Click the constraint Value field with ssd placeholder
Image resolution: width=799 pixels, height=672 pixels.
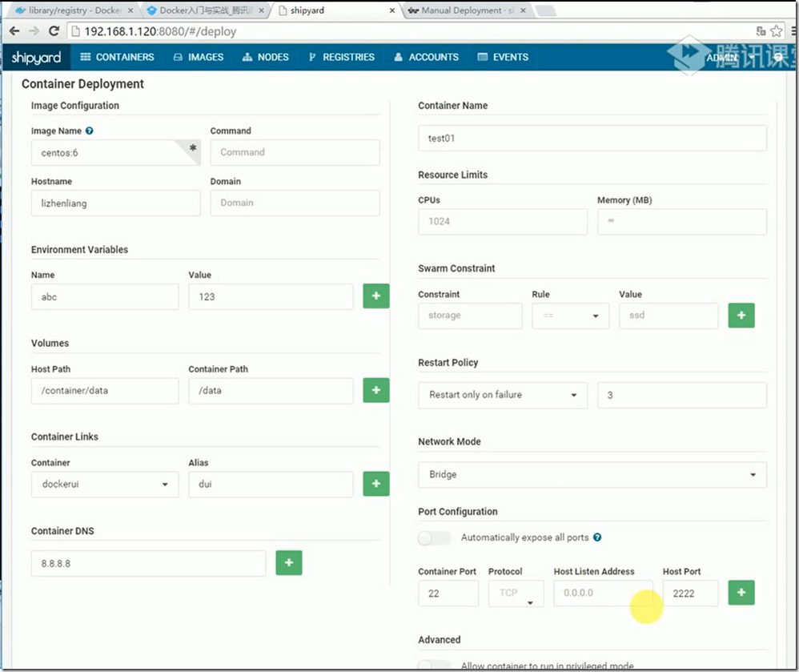click(x=669, y=316)
